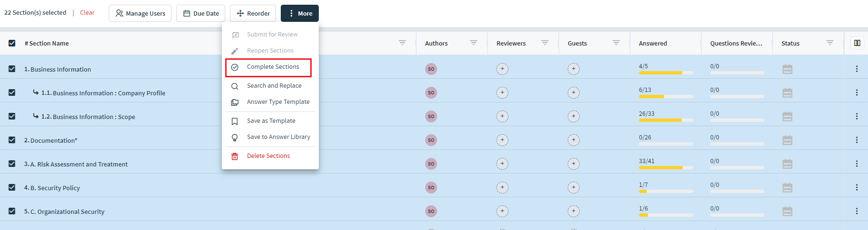Uncheck the select-all sections checkbox
The image size is (868, 230).
(x=12, y=43)
